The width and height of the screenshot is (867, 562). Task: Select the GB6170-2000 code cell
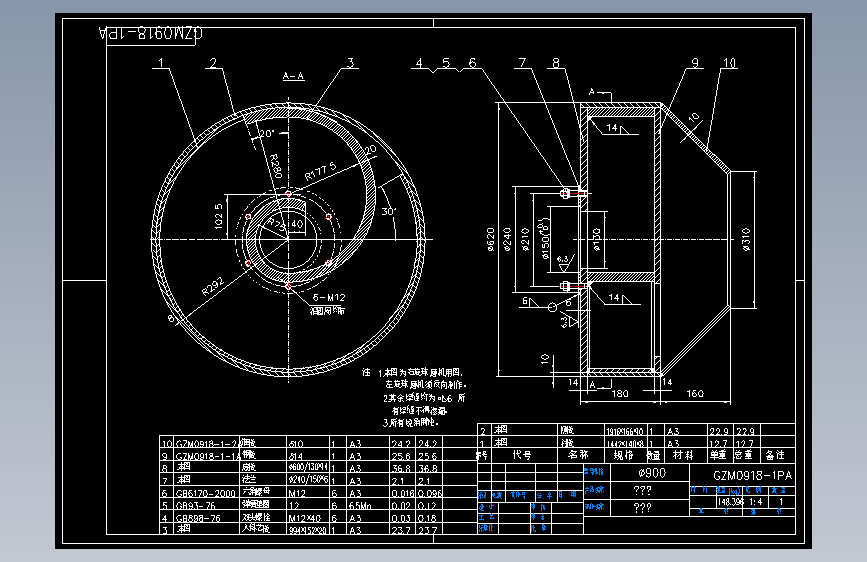coord(206,493)
